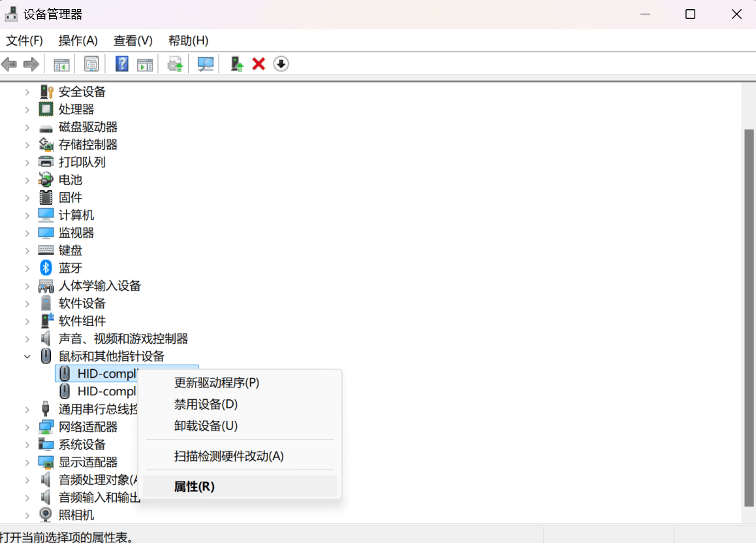Open the 操作(A) menu
Viewport: 756px width, 543px height.
(x=78, y=41)
